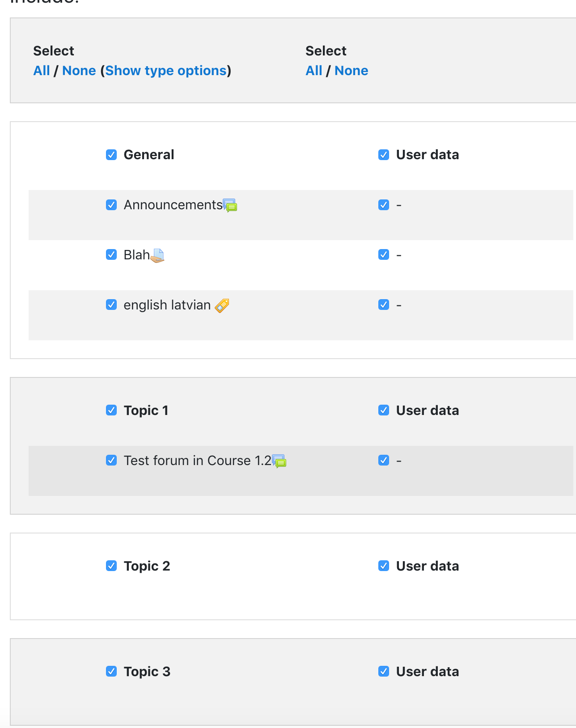Click the Test forum in Course 1.2 icon
The width and height of the screenshot is (576, 728).
click(x=279, y=461)
